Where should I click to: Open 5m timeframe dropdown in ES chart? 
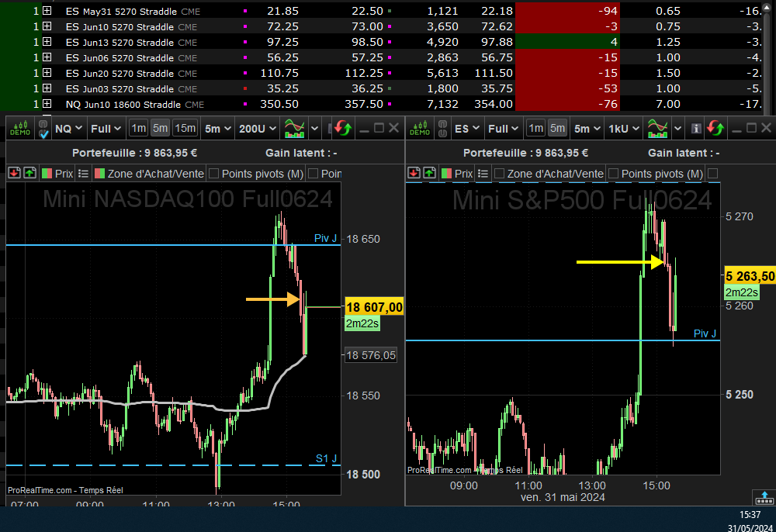(x=587, y=129)
